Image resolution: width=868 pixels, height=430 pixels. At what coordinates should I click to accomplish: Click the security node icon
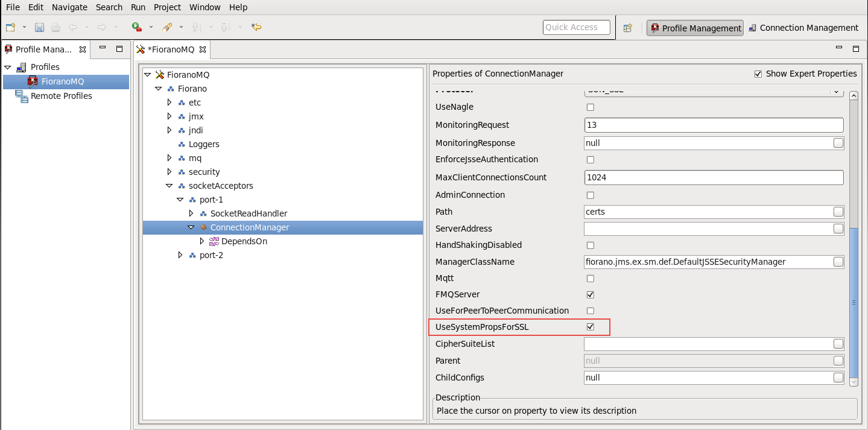(182, 172)
